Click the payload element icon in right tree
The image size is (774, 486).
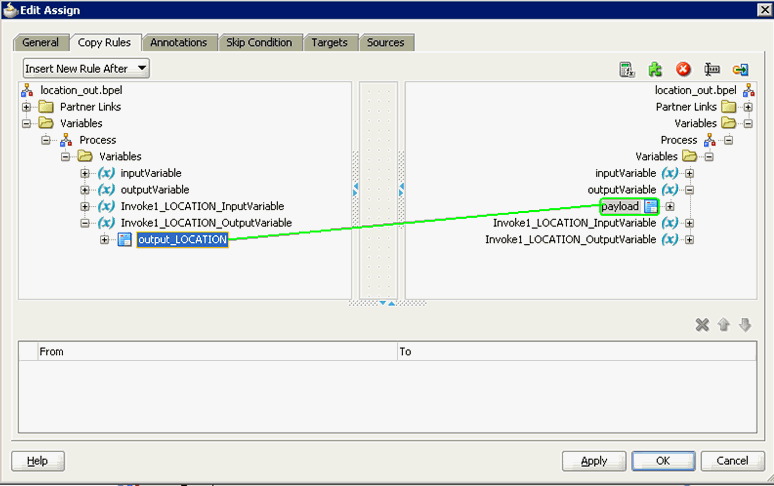coord(651,206)
